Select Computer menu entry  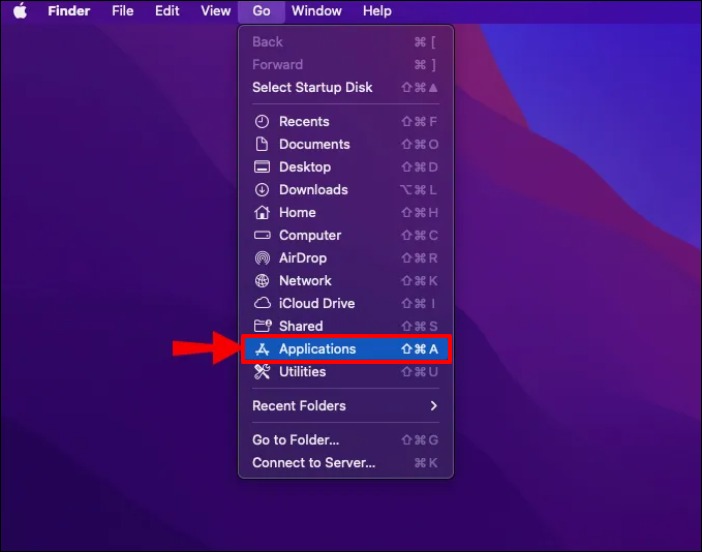click(x=346, y=235)
